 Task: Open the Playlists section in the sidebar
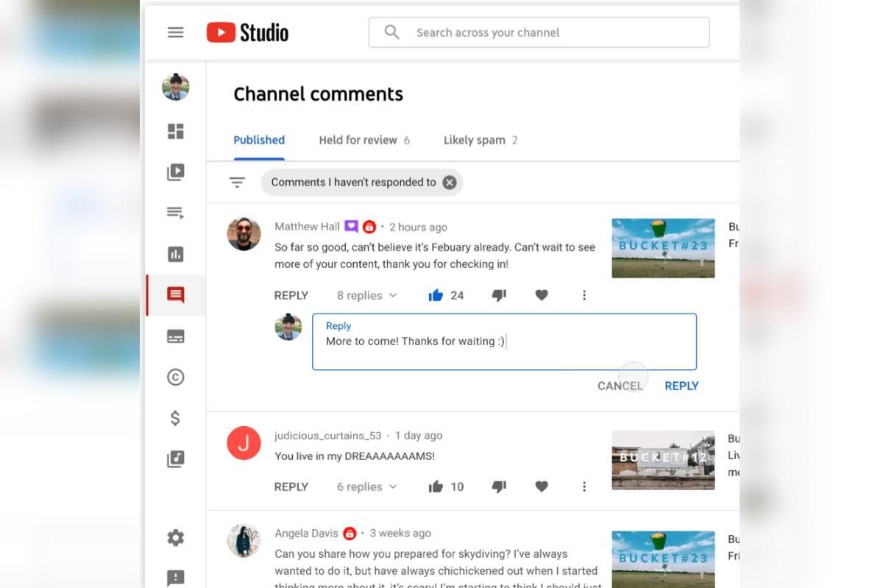point(175,213)
